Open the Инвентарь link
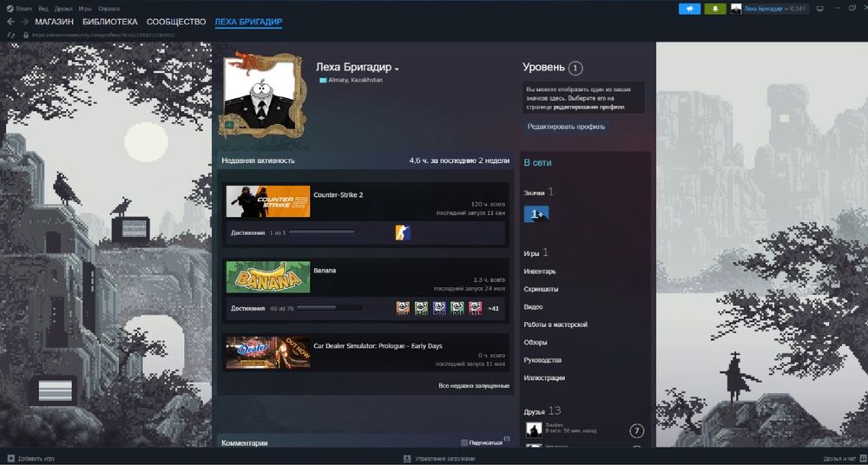The image size is (868, 465). click(x=540, y=272)
